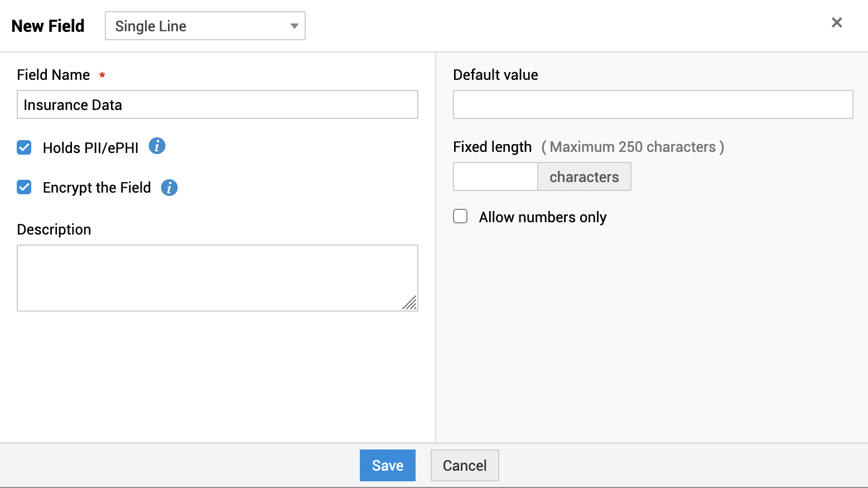Close the New Field dialog with the X
The height and width of the screenshot is (488, 868).
point(836,22)
